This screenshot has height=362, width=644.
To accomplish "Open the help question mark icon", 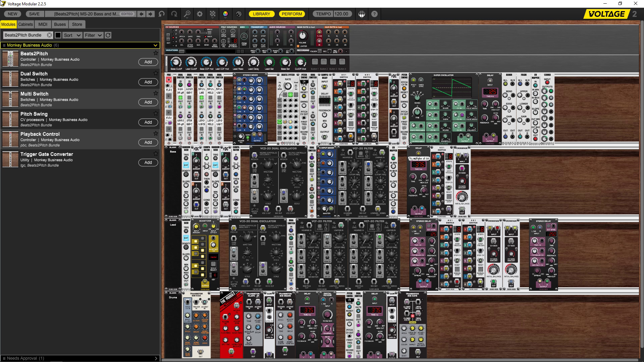I will click(x=374, y=14).
